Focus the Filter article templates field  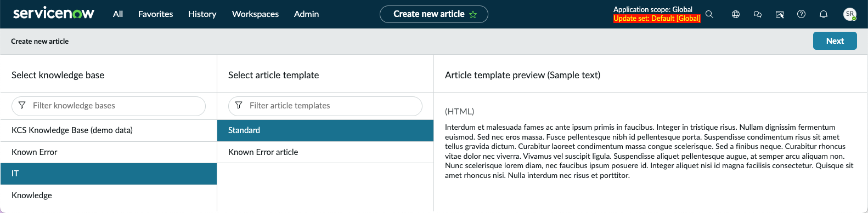(325, 106)
